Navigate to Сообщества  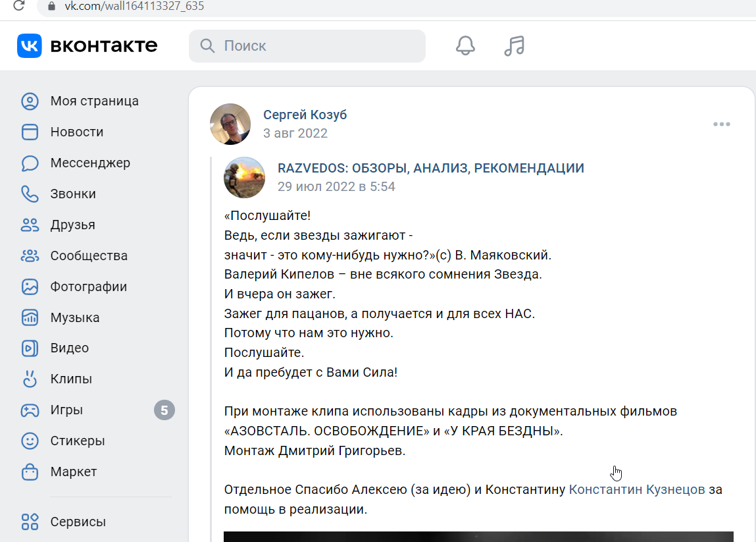[89, 256]
